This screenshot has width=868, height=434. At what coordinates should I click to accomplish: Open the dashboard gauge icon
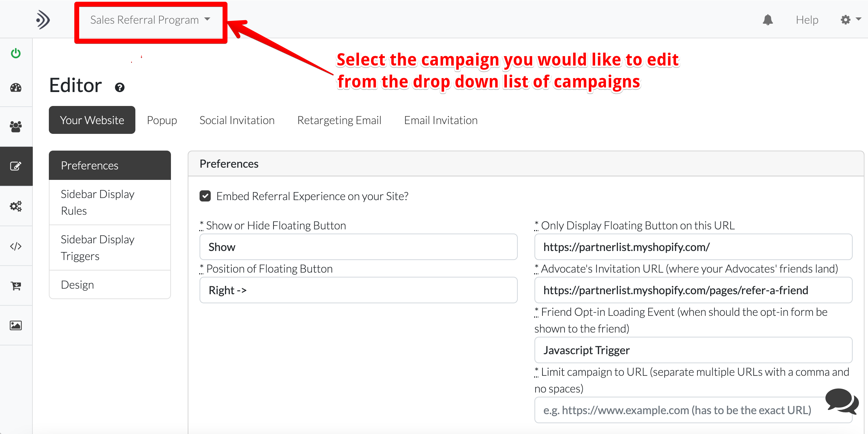[16, 87]
